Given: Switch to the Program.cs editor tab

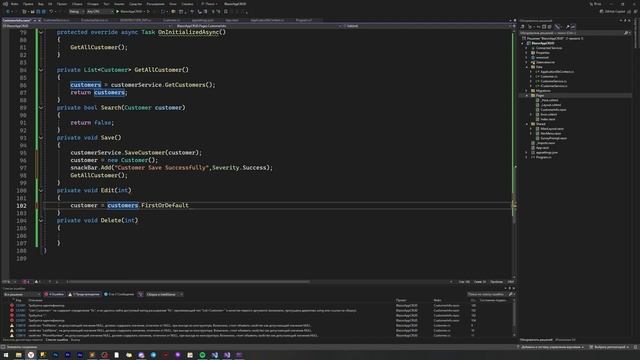Looking at the screenshot, I should pyautogui.click(x=304, y=20).
